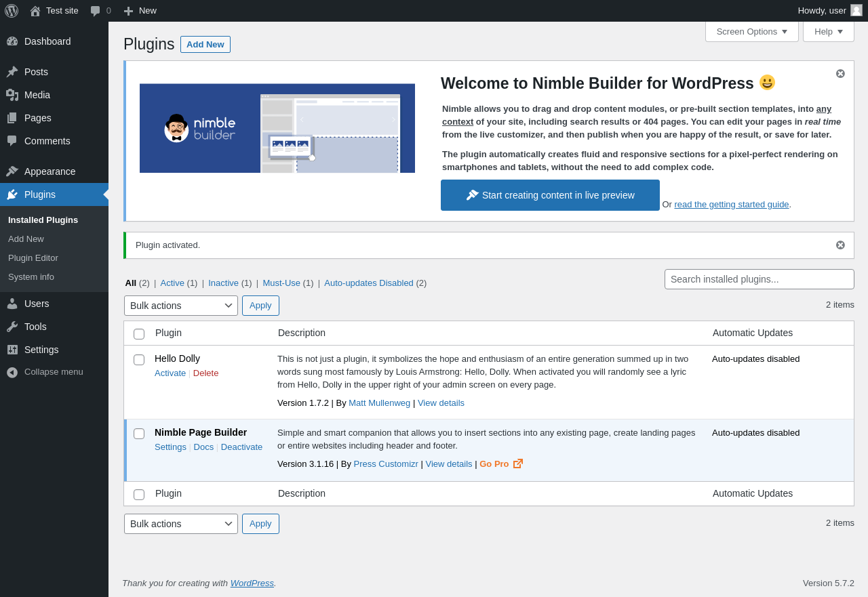Click the Comments bubble icon in sidebar
Image resolution: width=868 pixels, height=597 pixels.
coord(12,141)
